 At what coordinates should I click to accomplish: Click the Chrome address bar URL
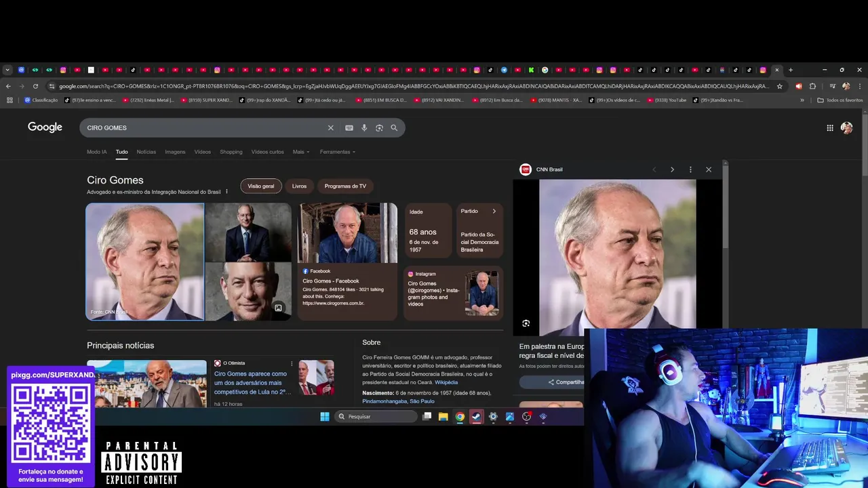pos(414,86)
